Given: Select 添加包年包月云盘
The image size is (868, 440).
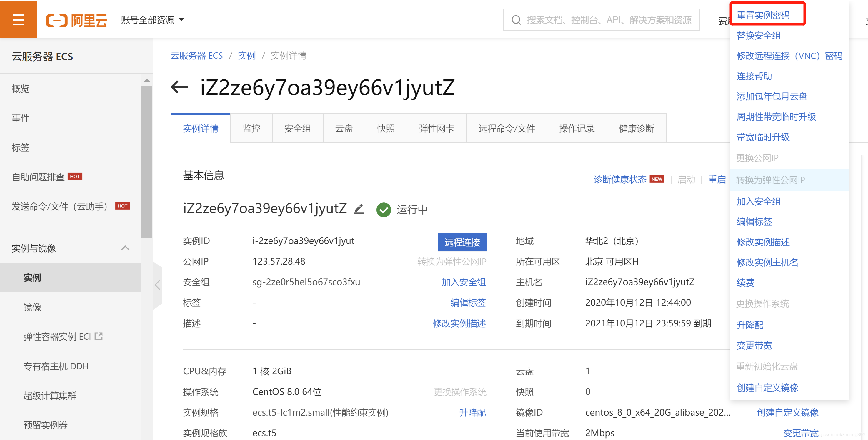Looking at the screenshot, I should tap(772, 97).
